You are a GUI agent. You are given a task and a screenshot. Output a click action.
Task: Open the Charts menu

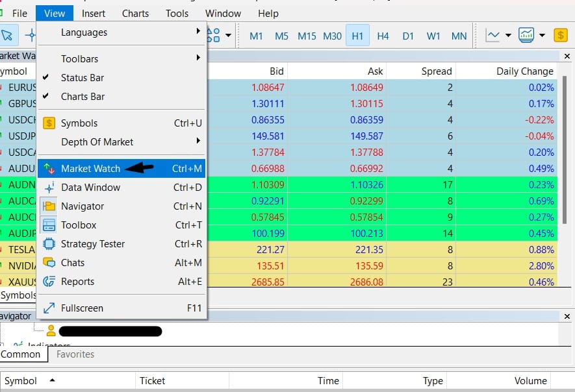click(135, 14)
